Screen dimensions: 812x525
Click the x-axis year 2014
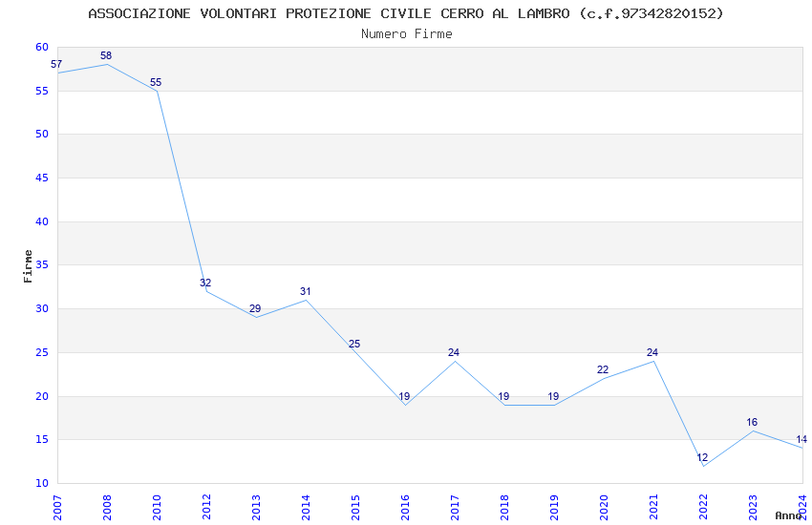306,508
